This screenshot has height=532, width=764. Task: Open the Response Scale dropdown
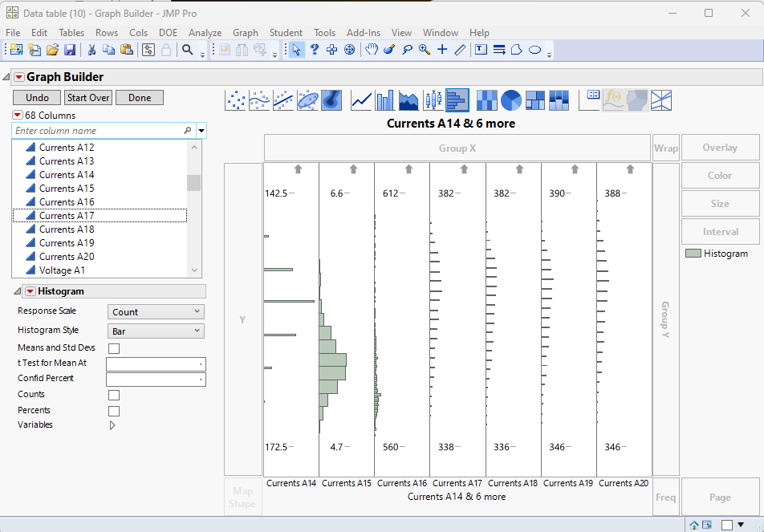pos(156,312)
